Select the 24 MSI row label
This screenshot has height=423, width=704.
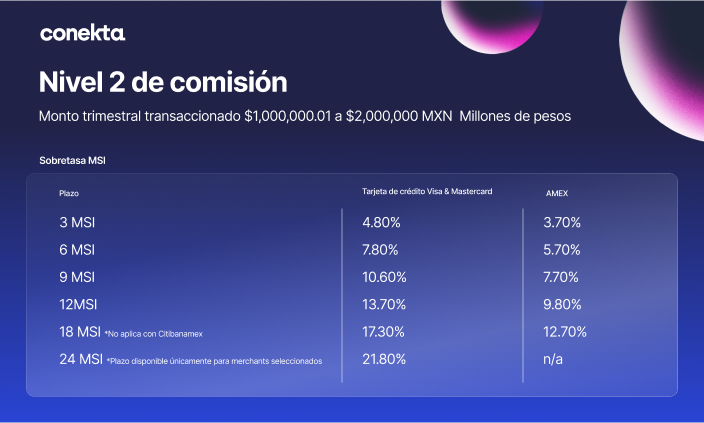point(81,359)
